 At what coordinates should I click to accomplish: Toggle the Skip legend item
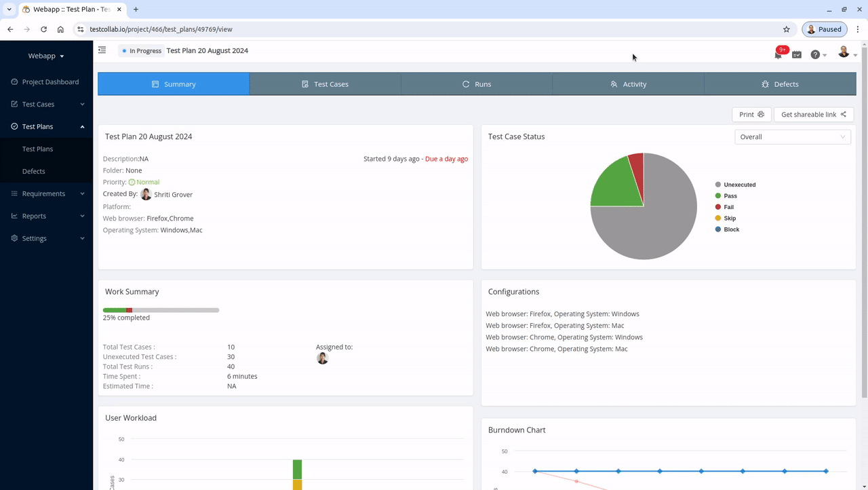(726, 219)
